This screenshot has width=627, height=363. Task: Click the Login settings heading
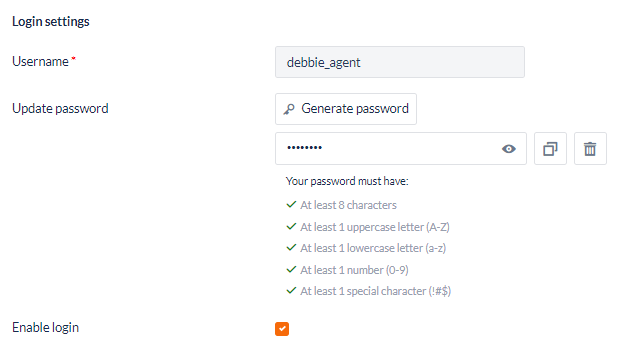tap(51, 22)
